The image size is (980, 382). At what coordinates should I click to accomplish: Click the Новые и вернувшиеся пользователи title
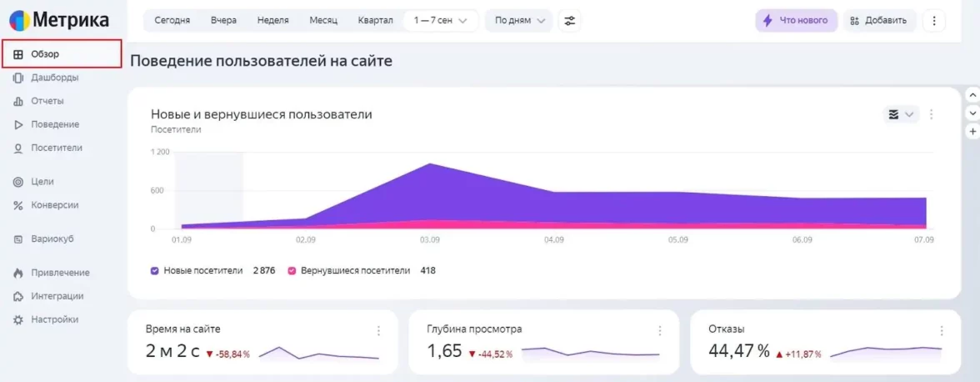[x=262, y=114]
